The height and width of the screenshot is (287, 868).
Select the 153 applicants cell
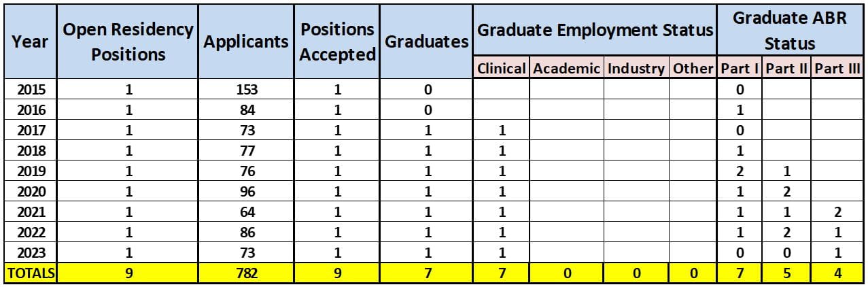(246, 89)
